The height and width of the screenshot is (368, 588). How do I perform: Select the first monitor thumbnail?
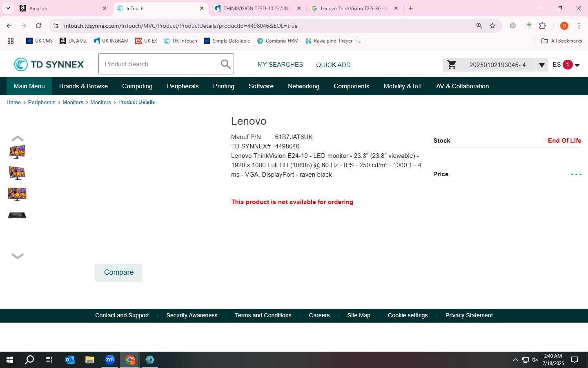pyautogui.click(x=17, y=152)
